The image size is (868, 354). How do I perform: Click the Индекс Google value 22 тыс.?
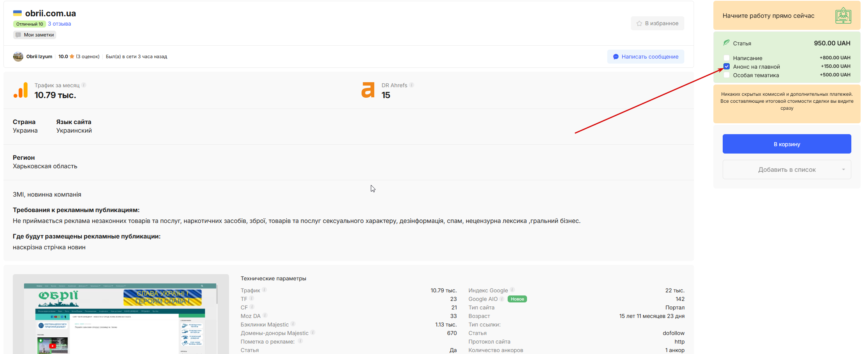pyautogui.click(x=675, y=290)
